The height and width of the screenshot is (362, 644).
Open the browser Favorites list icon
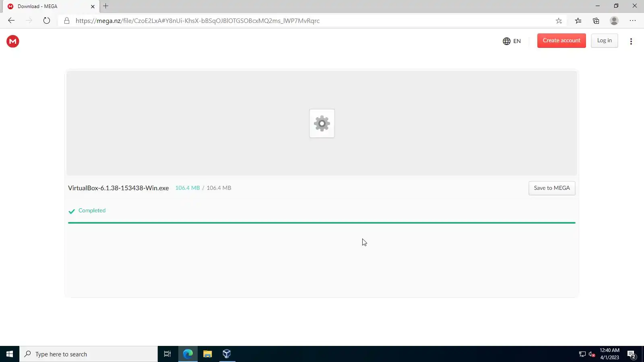[578, 21]
